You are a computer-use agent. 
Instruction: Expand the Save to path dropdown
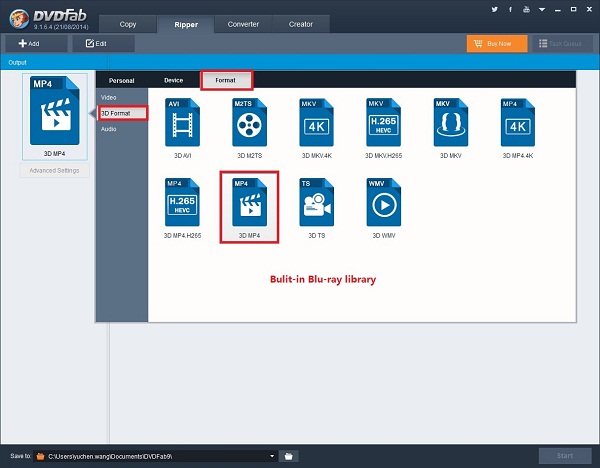(x=272, y=456)
